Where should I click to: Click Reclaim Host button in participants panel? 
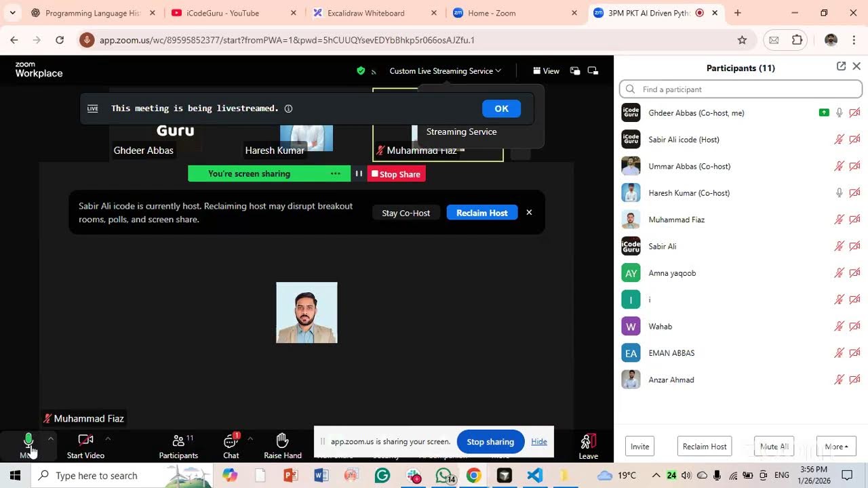pos(705,446)
